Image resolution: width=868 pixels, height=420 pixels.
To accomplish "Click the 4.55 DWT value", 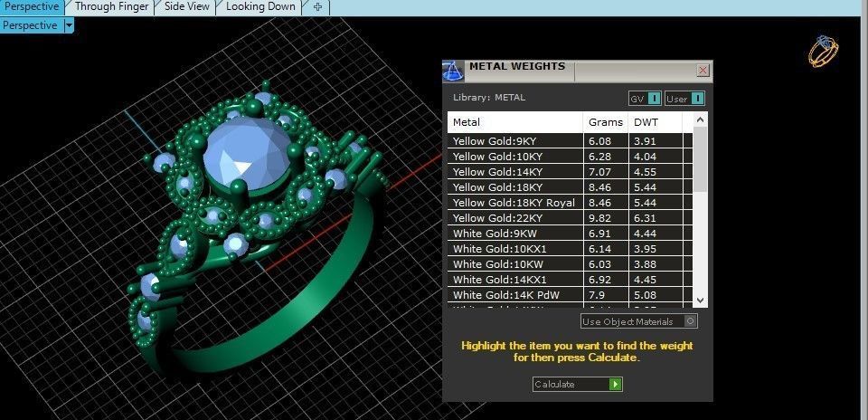I will [645, 172].
